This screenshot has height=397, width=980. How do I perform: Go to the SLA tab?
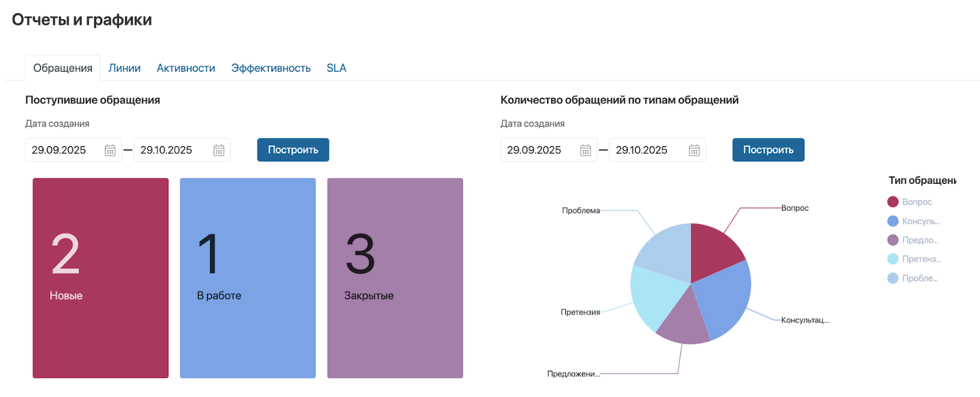pyautogui.click(x=336, y=68)
